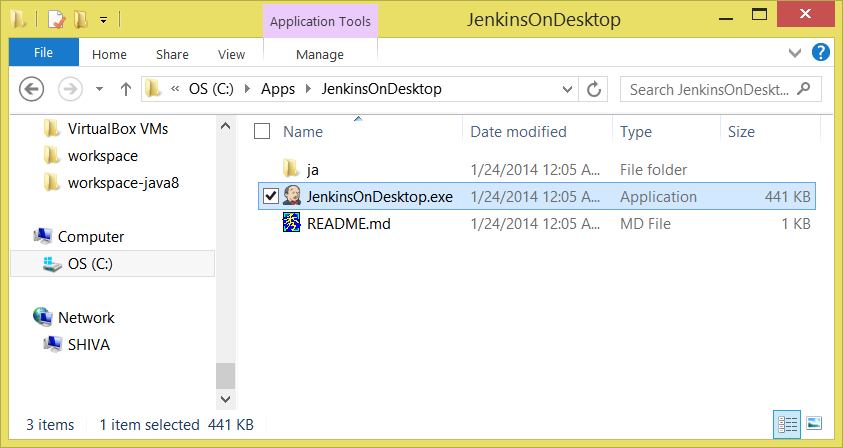Click the JenkinsOnDesktop breadcrumb segment
The image size is (843, 448).
tap(382, 89)
